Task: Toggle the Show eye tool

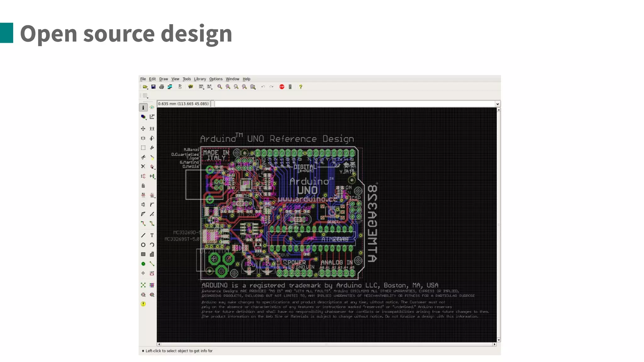Action: click(152, 107)
